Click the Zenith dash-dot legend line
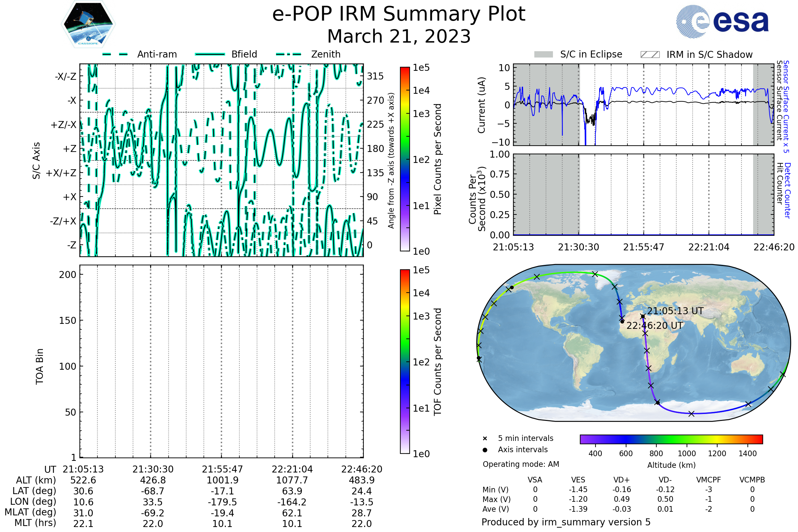This screenshot has height=532, width=798. [x=289, y=54]
